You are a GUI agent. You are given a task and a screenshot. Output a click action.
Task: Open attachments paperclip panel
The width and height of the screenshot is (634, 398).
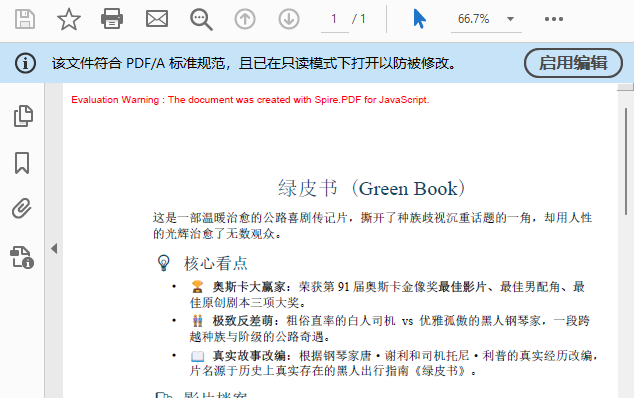click(21, 209)
